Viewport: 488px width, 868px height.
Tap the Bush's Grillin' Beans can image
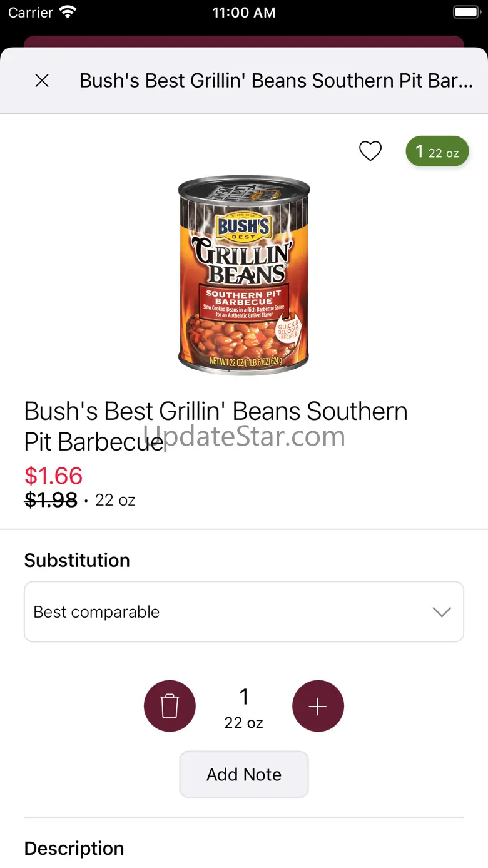tap(244, 275)
